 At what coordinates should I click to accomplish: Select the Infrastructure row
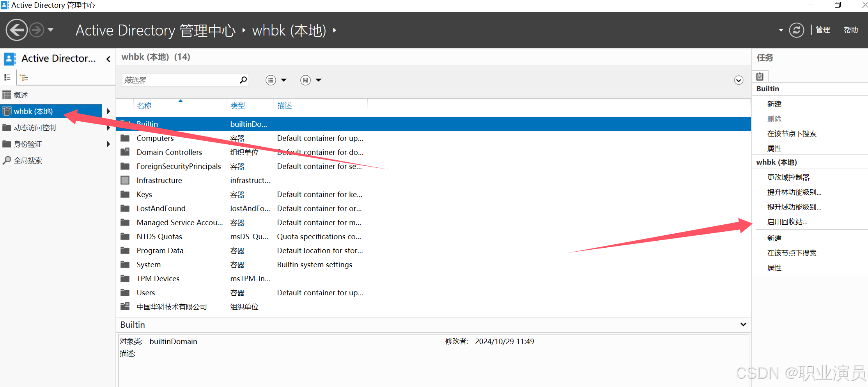pyautogui.click(x=434, y=180)
